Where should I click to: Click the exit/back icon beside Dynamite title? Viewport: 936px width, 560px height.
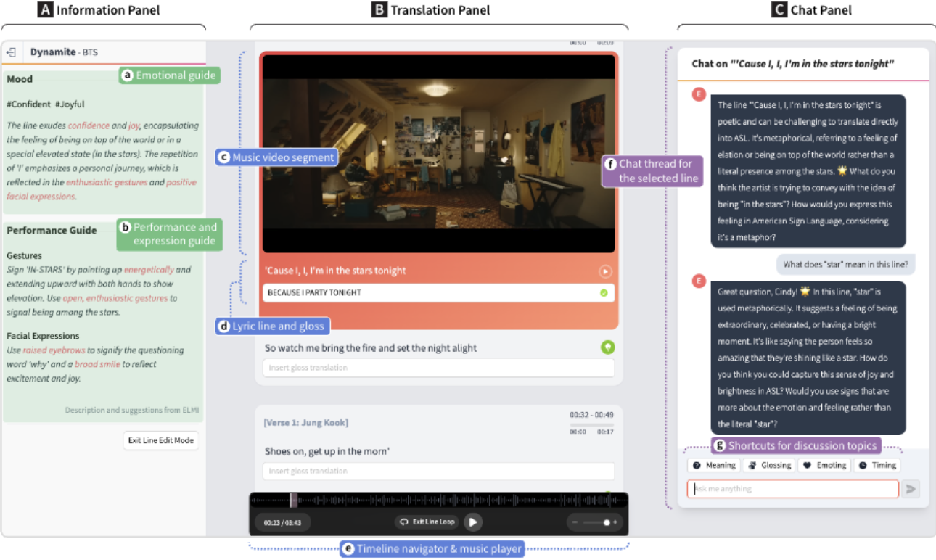(12, 52)
